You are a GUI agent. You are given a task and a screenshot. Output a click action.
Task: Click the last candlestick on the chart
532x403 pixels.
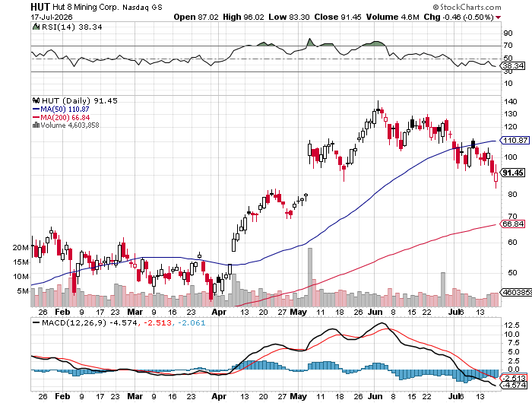[496, 176]
